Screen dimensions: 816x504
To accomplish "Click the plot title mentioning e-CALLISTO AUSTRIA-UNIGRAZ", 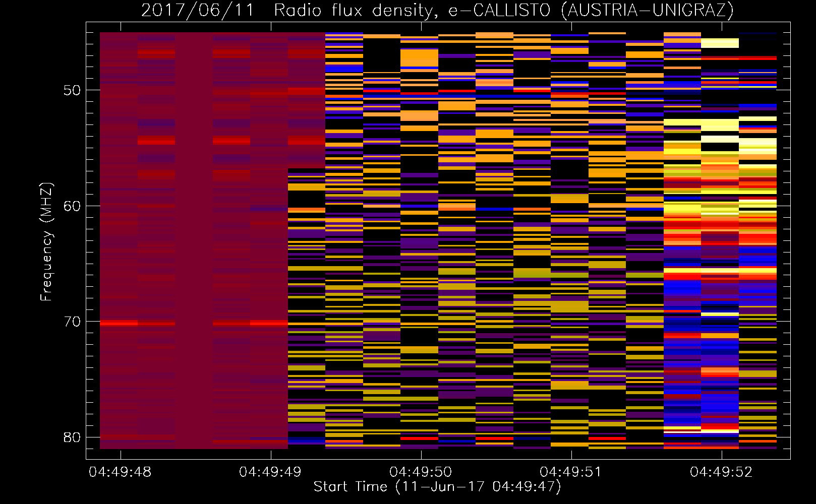I will click(437, 10).
